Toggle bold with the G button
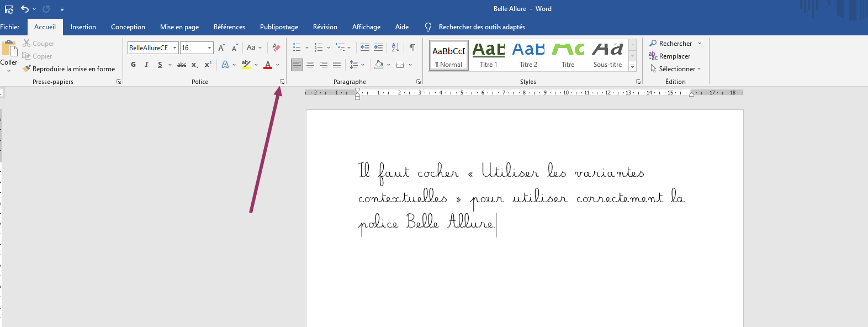Viewport: 868px width, 327px height. [x=133, y=65]
